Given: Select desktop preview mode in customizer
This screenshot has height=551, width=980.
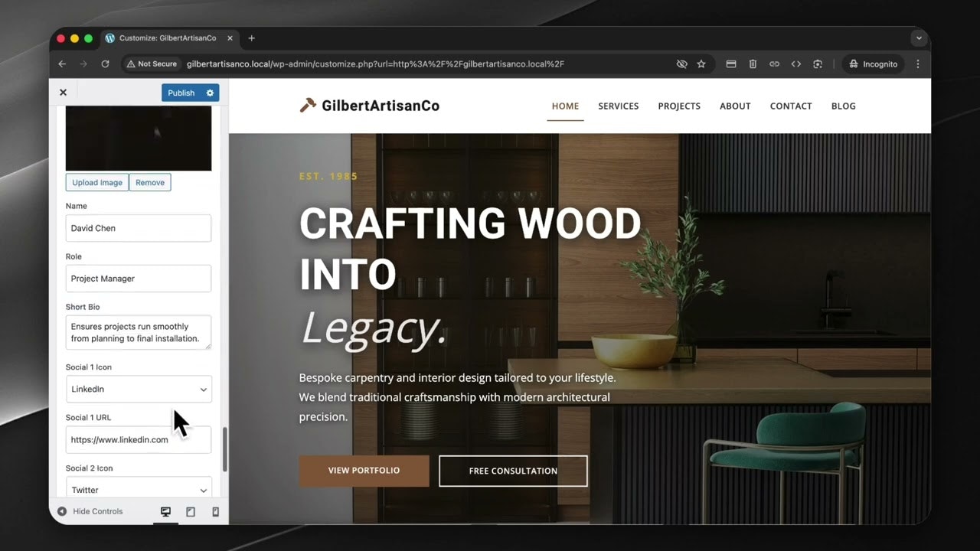Looking at the screenshot, I should (165, 511).
